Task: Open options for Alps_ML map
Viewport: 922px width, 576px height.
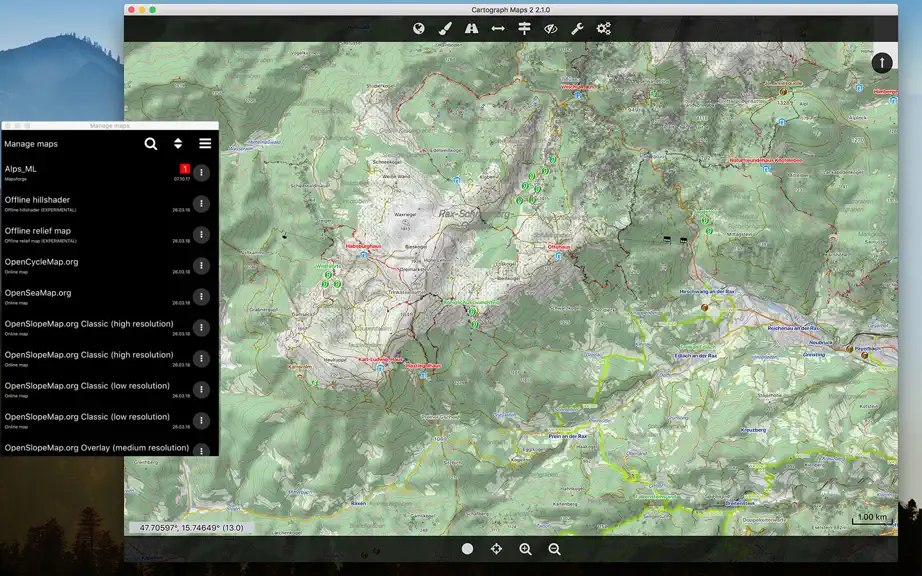Action: pos(201,173)
